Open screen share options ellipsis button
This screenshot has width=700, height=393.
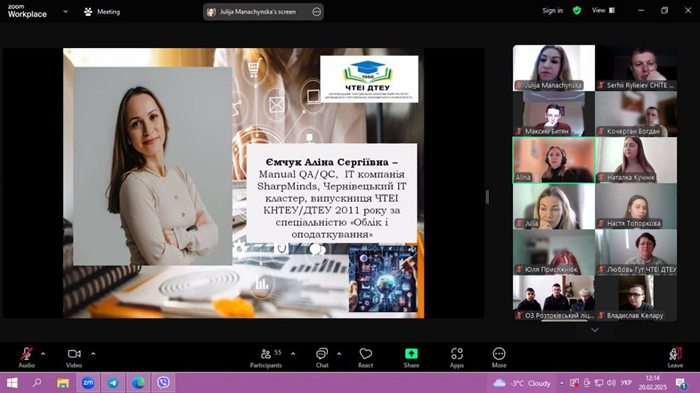[317, 12]
